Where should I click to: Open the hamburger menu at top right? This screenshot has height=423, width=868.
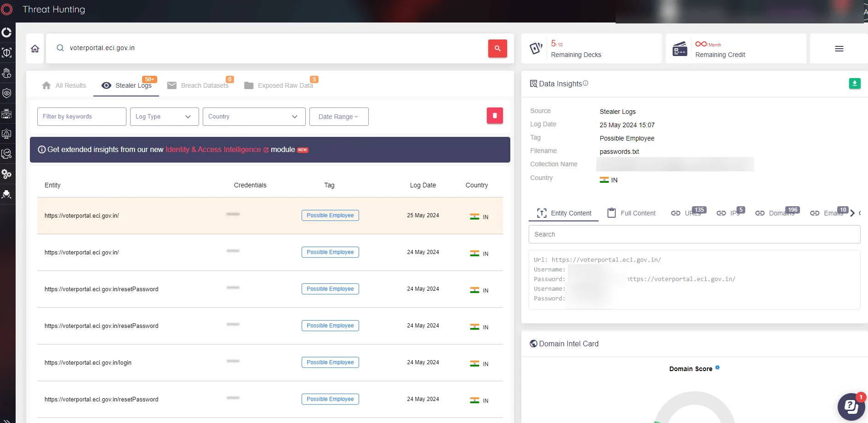click(x=839, y=49)
